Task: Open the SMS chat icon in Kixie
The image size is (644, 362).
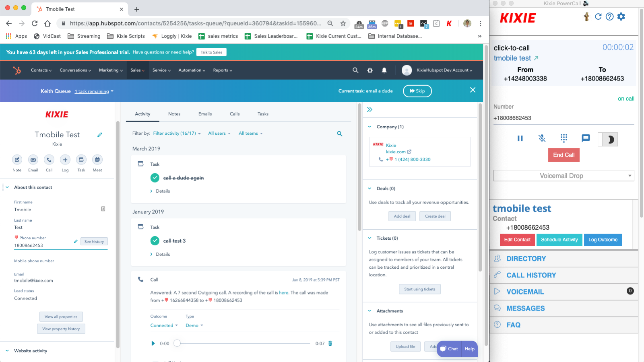Action: pyautogui.click(x=585, y=138)
